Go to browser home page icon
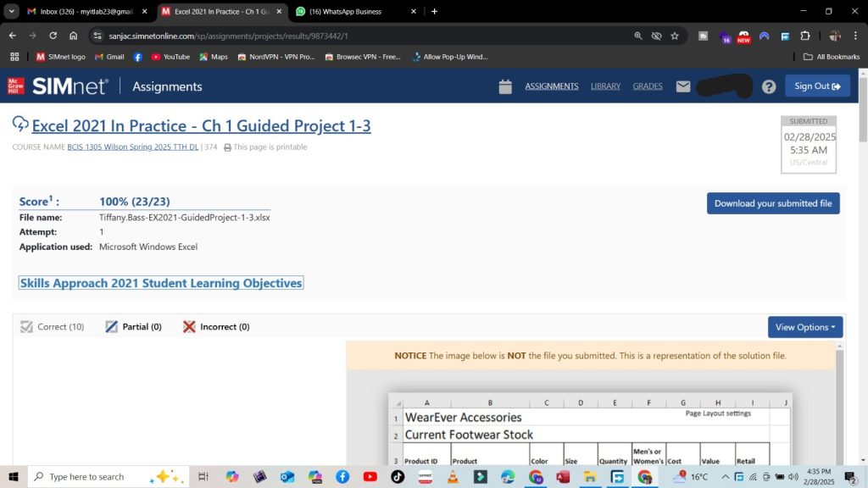Viewport: 868px width, 488px height. [73, 36]
